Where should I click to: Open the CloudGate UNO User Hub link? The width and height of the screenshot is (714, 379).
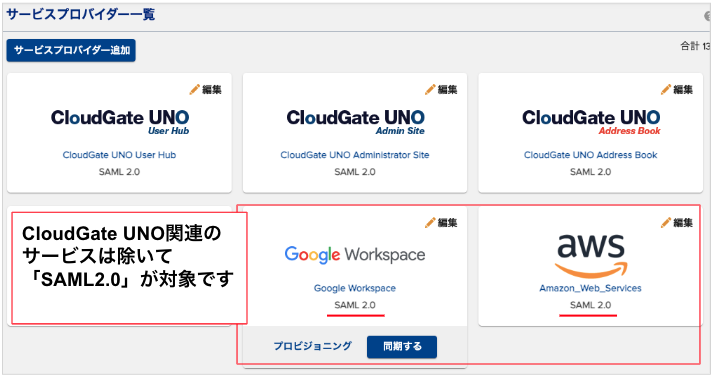click(x=119, y=155)
